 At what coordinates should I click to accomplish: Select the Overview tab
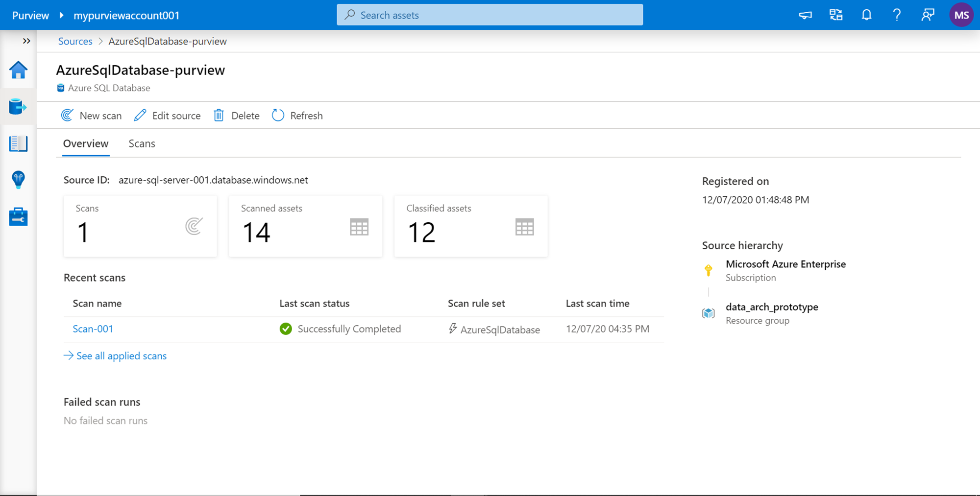click(x=86, y=143)
